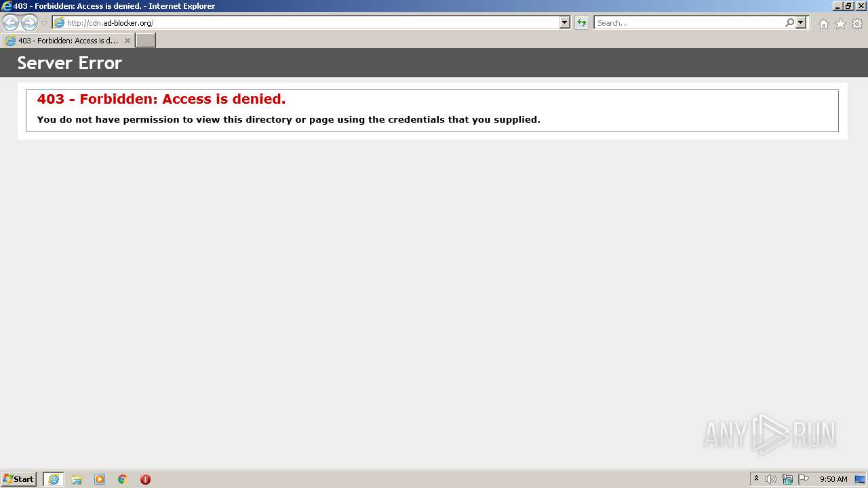
Task: Open the Favorites star icon
Action: pyautogui.click(x=840, y=24)
